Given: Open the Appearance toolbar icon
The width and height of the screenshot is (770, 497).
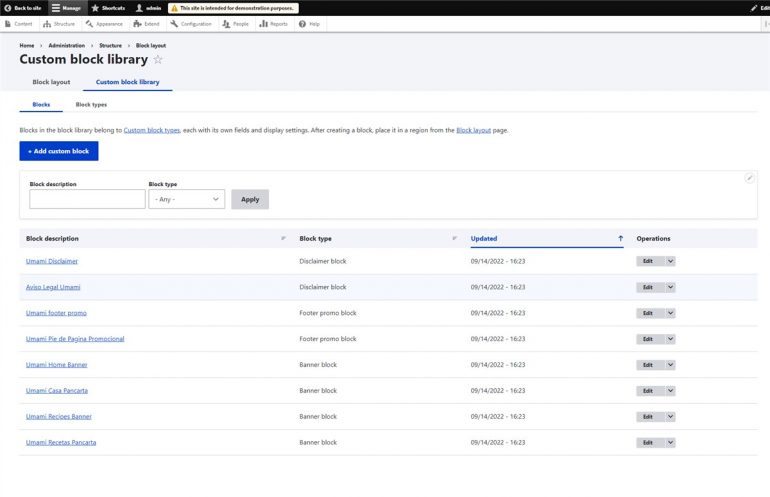Looking at the screenshot, I should [89, 24].
